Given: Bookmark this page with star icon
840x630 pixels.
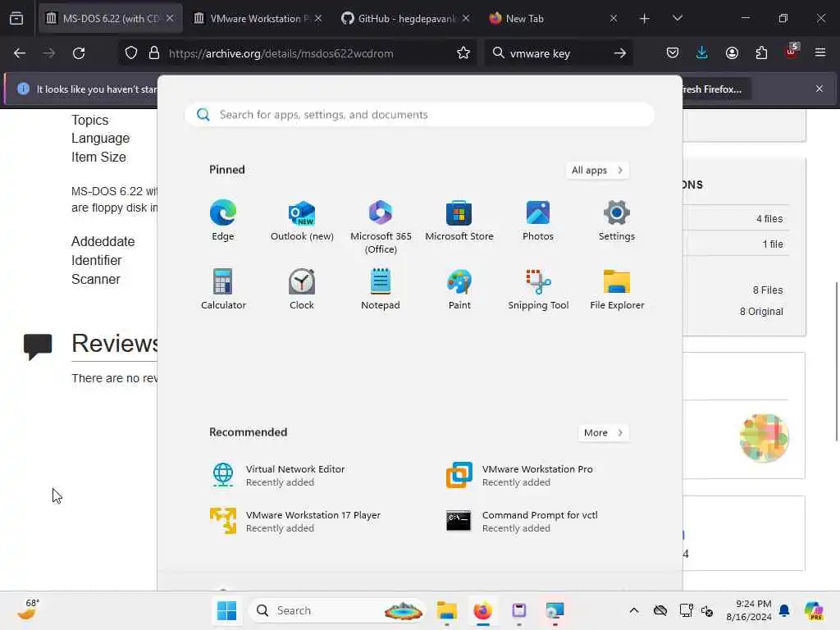Looking at the screenshot, I should pyautogui.click(x=463, y=53).
